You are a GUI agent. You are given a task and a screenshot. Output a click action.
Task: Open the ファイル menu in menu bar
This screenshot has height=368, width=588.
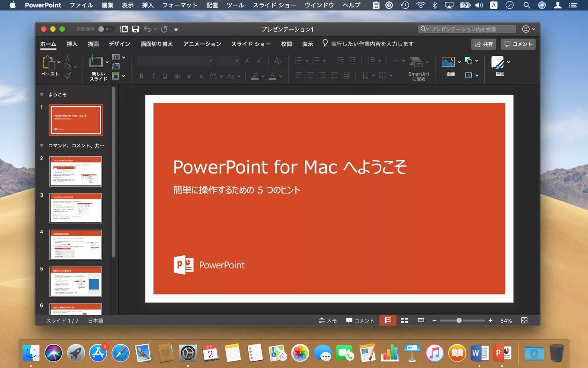pos(81,5)
